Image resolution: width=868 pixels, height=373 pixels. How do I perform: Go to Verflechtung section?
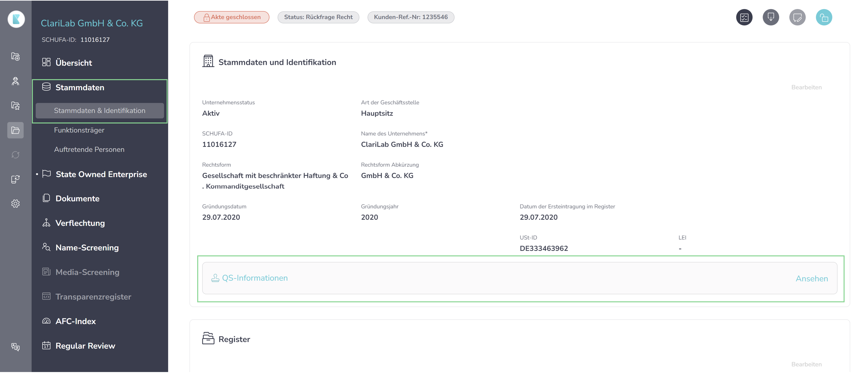click(80, 223)
